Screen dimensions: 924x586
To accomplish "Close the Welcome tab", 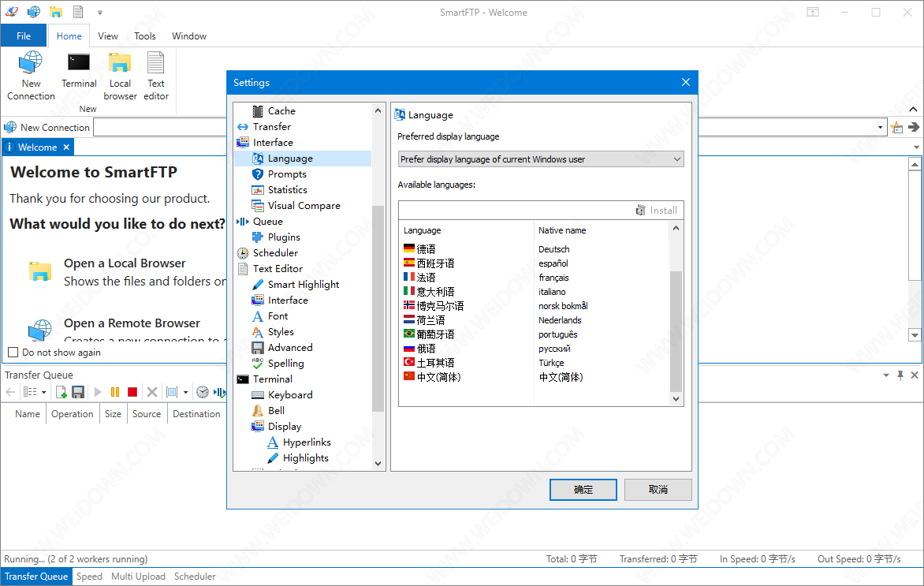I will point(66,147).
